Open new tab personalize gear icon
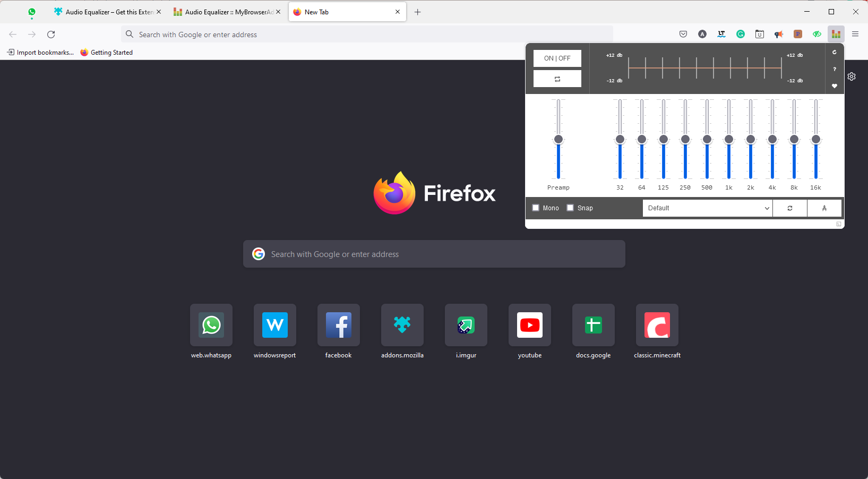Viewport: 868px width, 479px height. [x=852, y=76]
